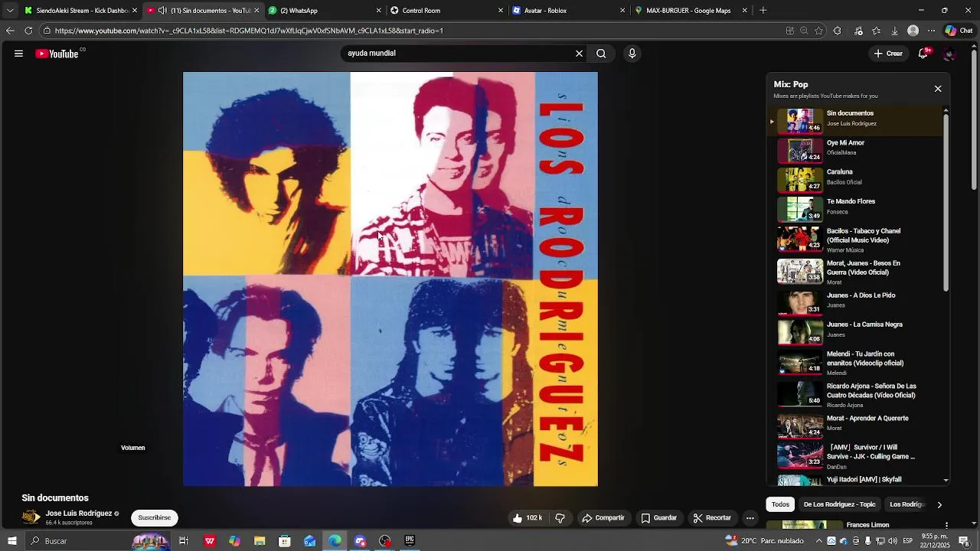Dislike the video with thumbs-down

click(x=560, y=518)
